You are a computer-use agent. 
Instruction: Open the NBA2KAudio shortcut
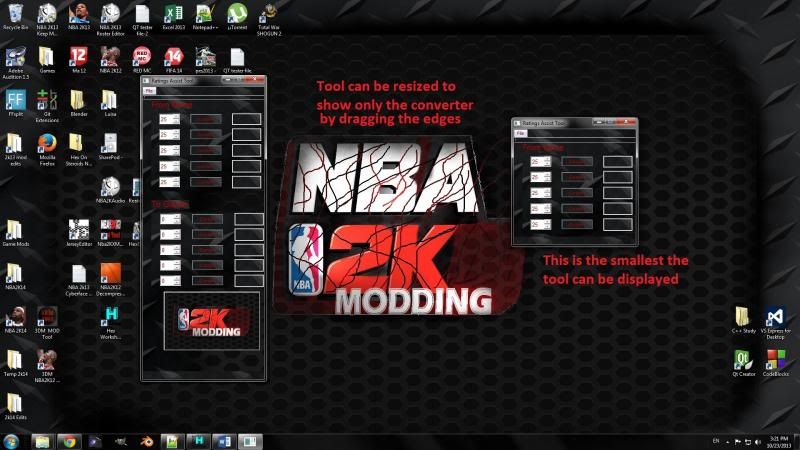point(110,190)
